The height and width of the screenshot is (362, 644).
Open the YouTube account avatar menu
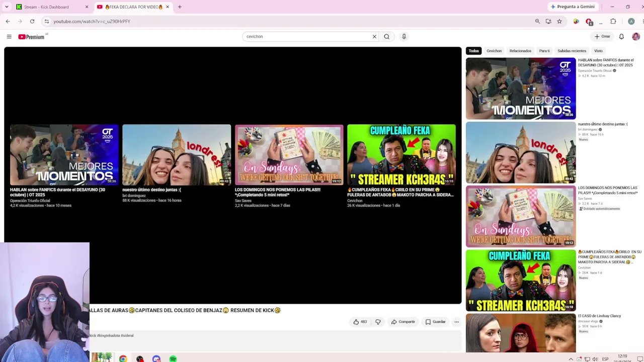click(x=636, y=37)
